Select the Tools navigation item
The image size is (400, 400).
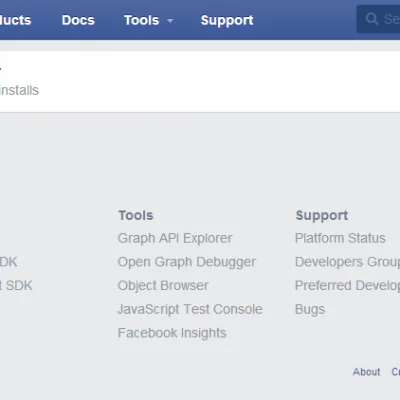142,20
